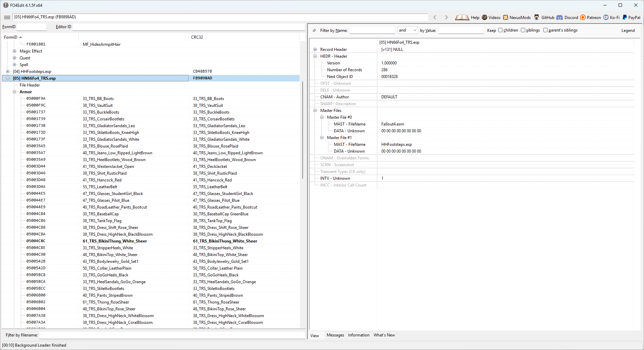Select record 55_TRS_LeatherBelt
This screenshot has height=350, width=644.
pyautogui.click(x=100, y=187)
